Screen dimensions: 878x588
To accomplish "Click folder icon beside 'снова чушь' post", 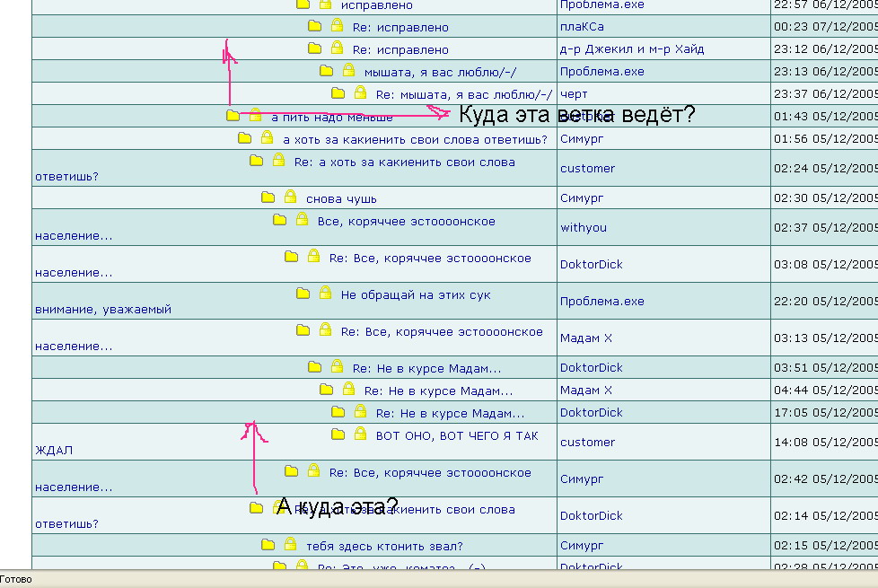I will click(268, 197).
